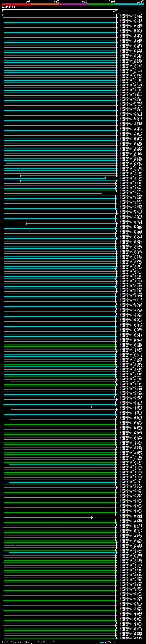Select the UniRef100_P41378 label
The width and height of the screenshot is (146, 644).
click(x=131, y=156)
